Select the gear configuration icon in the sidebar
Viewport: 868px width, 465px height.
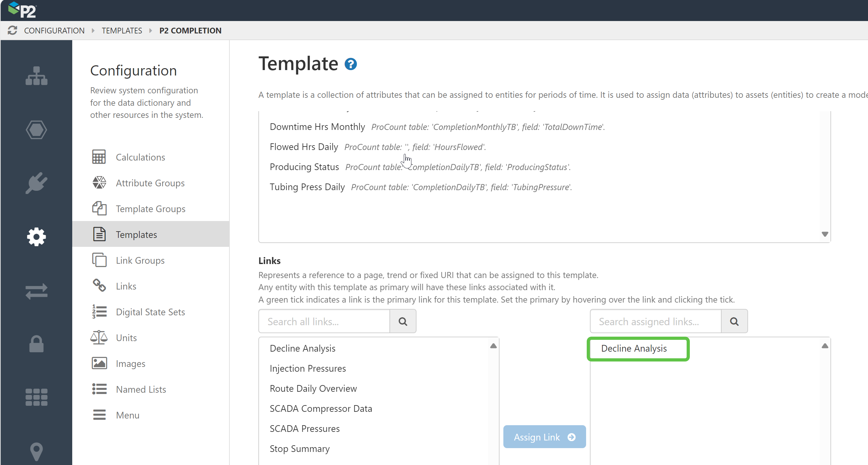coord(36,237)
